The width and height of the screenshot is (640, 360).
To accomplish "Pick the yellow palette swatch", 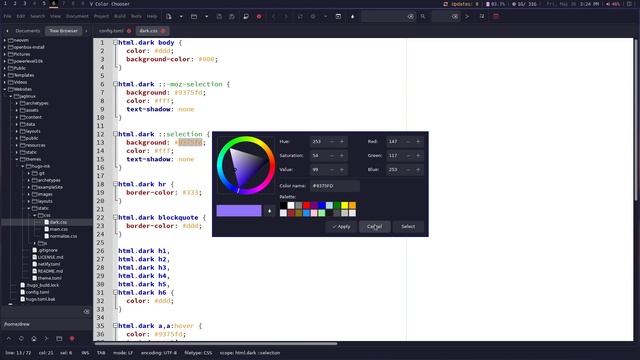I will [344, 205].
